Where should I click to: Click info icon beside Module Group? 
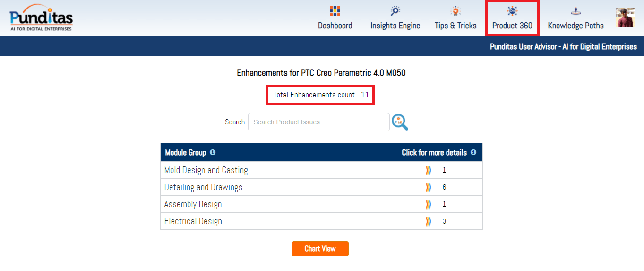(x=213, y=152)
